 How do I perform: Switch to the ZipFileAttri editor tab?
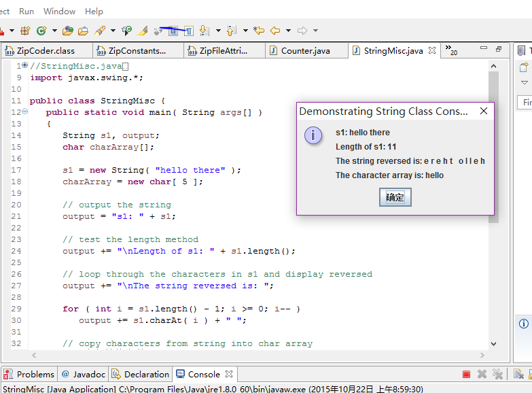pos(224,50)
